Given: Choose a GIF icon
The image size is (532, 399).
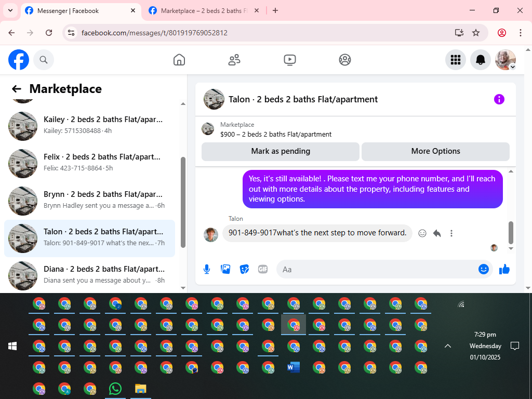Looking at the screenshot, I should click(x=263, y=270).
